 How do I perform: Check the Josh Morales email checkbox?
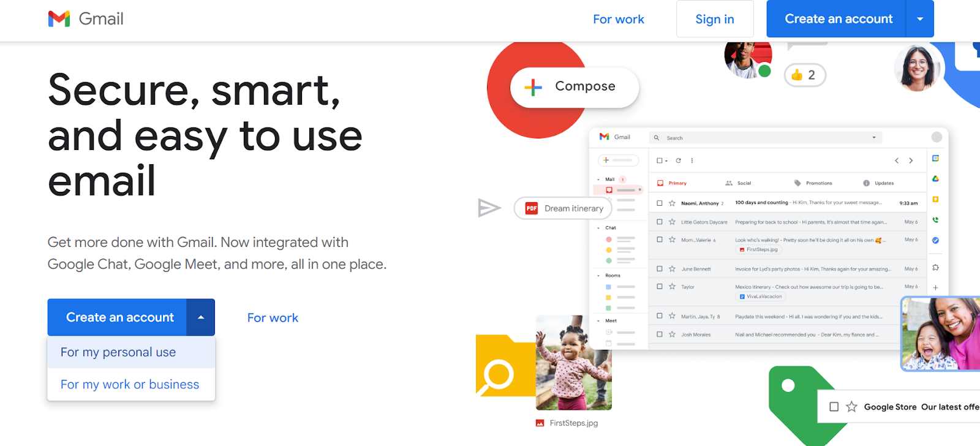660,334
